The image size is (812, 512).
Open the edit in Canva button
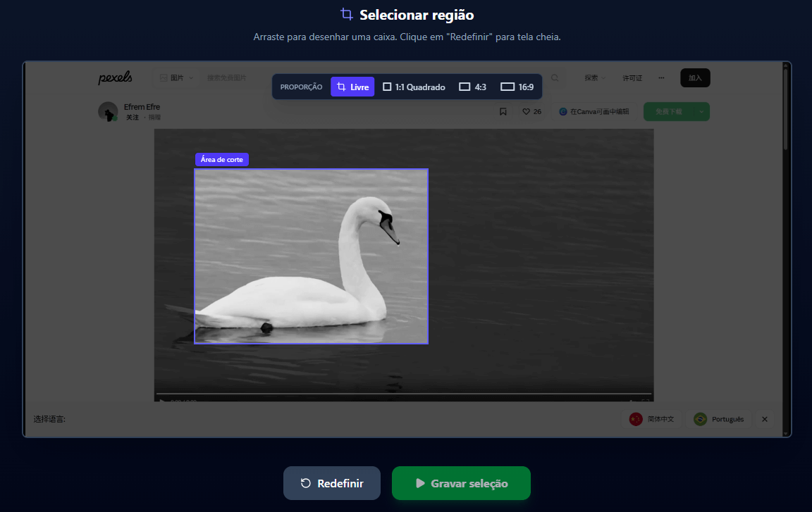click(594, 112)
